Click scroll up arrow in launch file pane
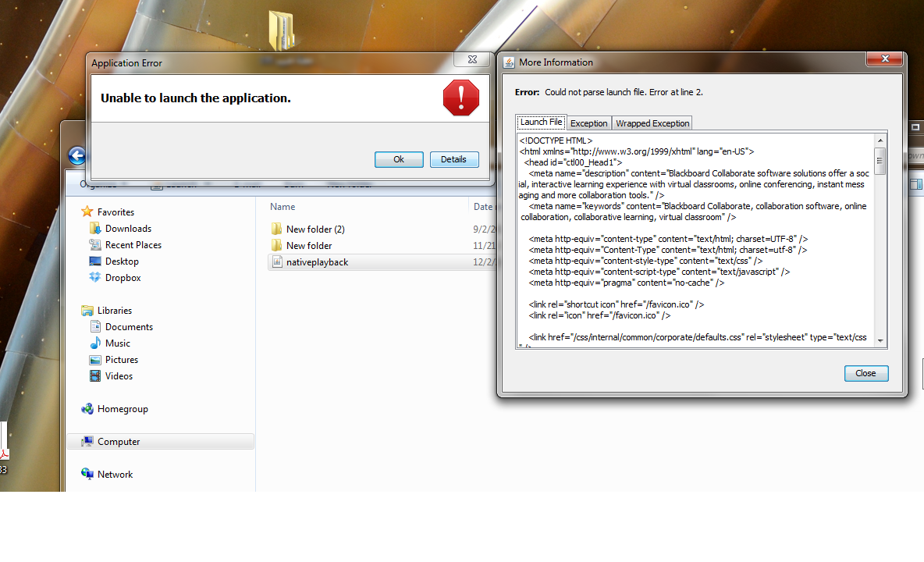The height and width of the screenshot is (562, 924). pyautogui.click(x=880, y=140)
